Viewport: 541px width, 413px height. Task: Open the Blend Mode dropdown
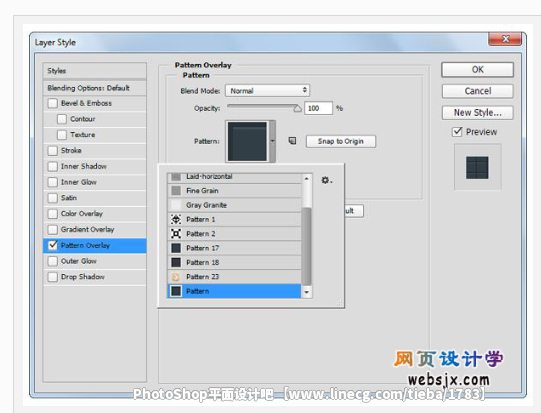pos(267,90)
